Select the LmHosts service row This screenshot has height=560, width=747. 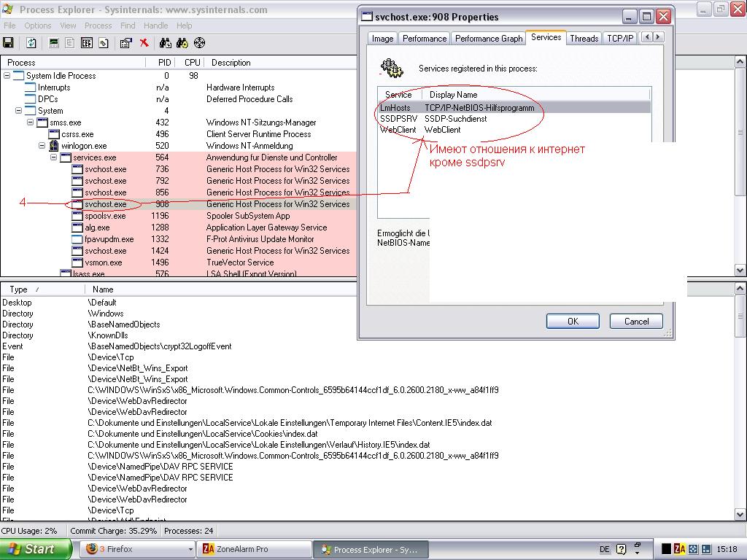click(514, 108)
